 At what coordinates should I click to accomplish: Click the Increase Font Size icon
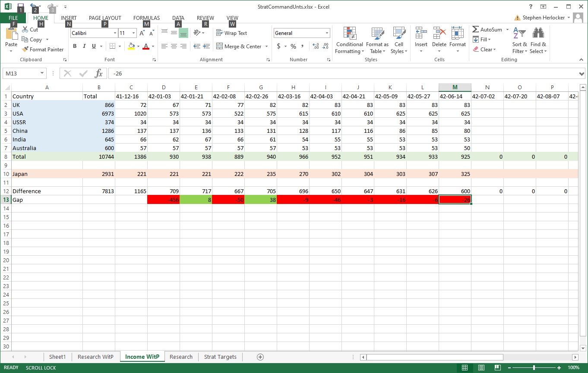point(142,33)
